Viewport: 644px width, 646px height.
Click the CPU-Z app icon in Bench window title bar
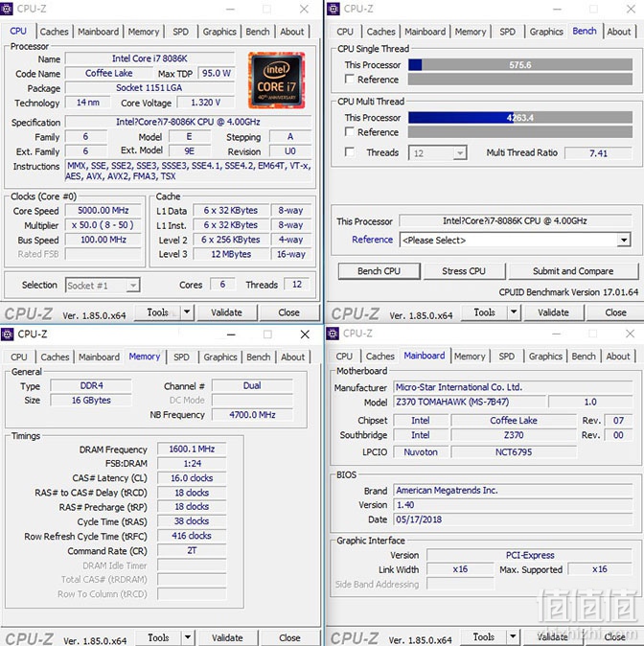(333, 9)
